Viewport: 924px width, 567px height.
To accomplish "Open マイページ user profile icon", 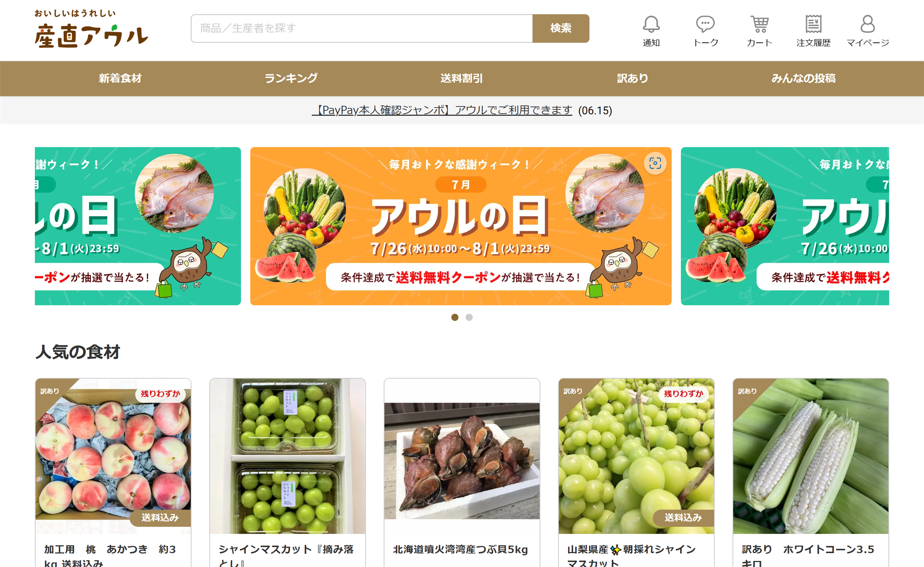I will (x=867, y=24).
